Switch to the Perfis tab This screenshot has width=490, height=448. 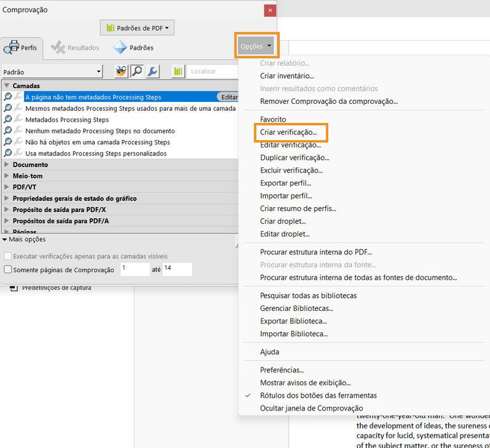[21, 48]
